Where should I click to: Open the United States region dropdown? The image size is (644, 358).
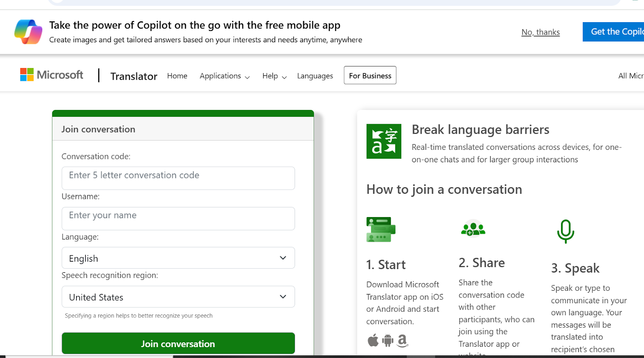(x=178, y=297)
